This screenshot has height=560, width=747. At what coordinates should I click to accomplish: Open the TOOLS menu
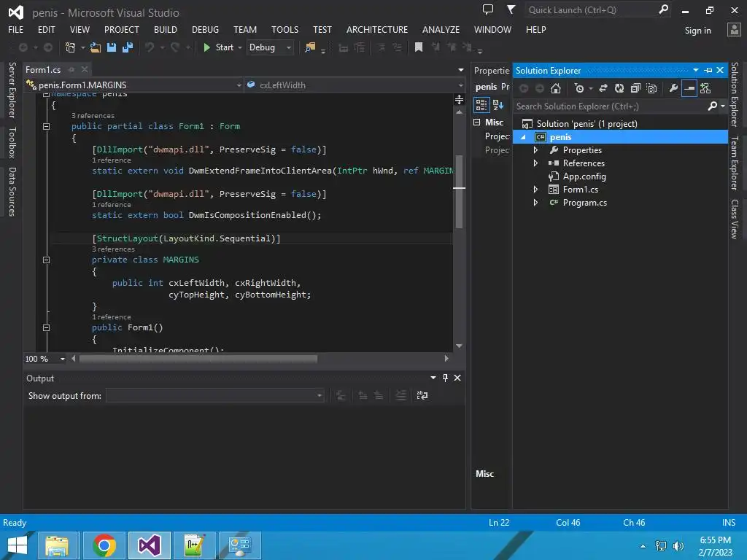[x=285, y=29]
